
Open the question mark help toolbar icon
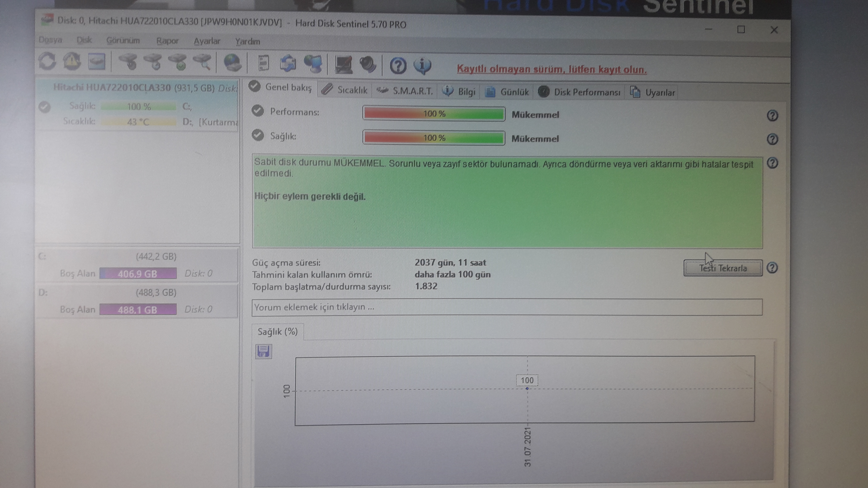click(x=398, y=65)
